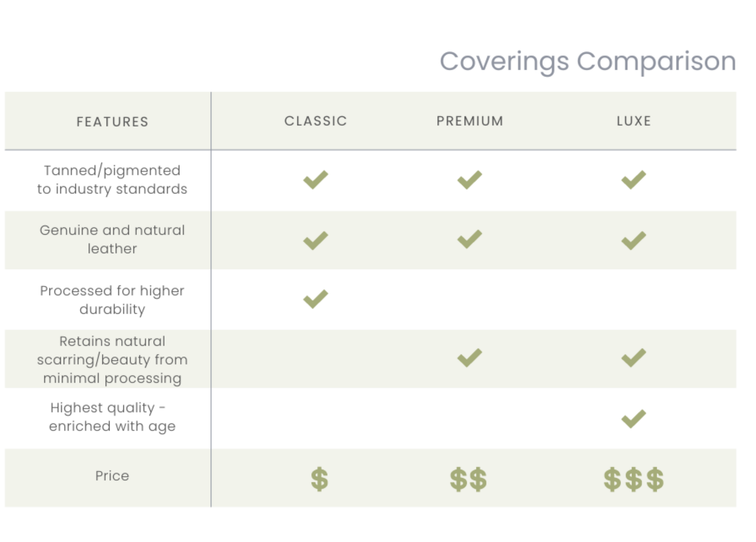Click the FEATURES column header
This screenshot has height=542, width=756.
pyautogui.click(x=112, y=122)
